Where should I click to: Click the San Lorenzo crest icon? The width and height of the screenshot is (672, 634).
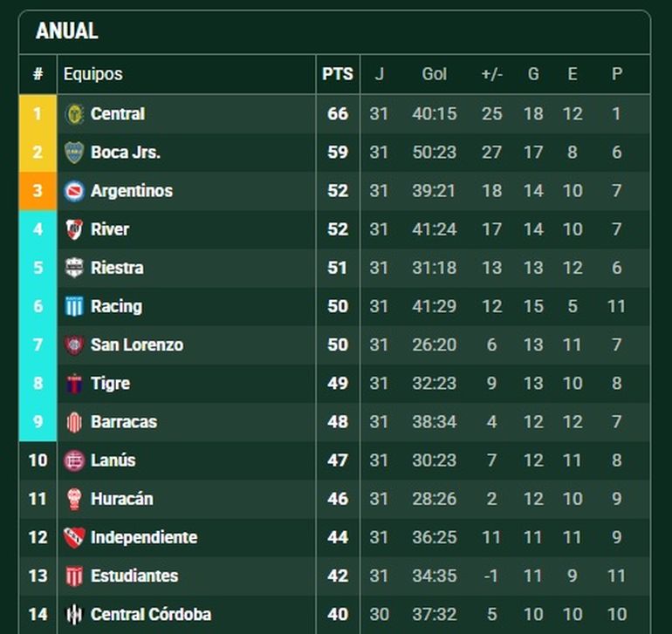pos(74,344)
